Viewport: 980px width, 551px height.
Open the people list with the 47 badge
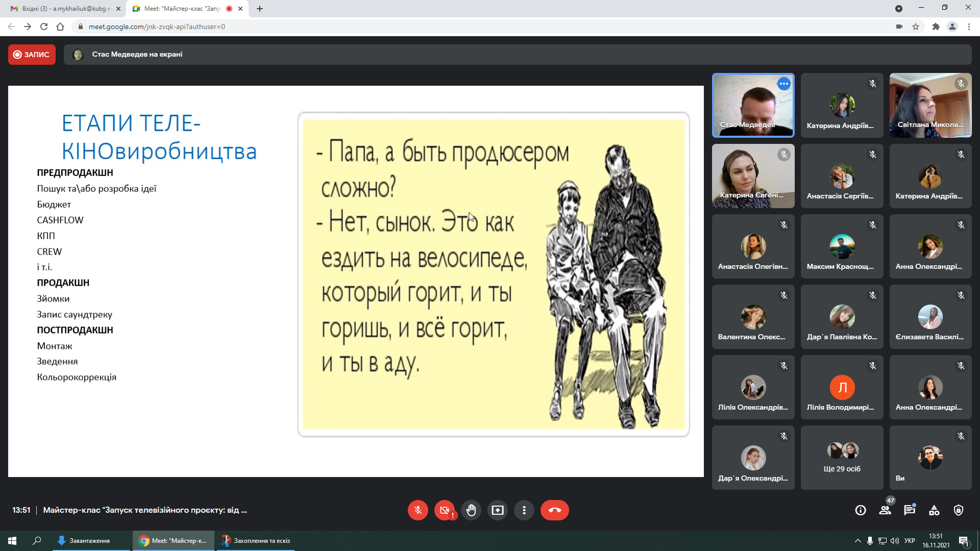coord(885,510)
